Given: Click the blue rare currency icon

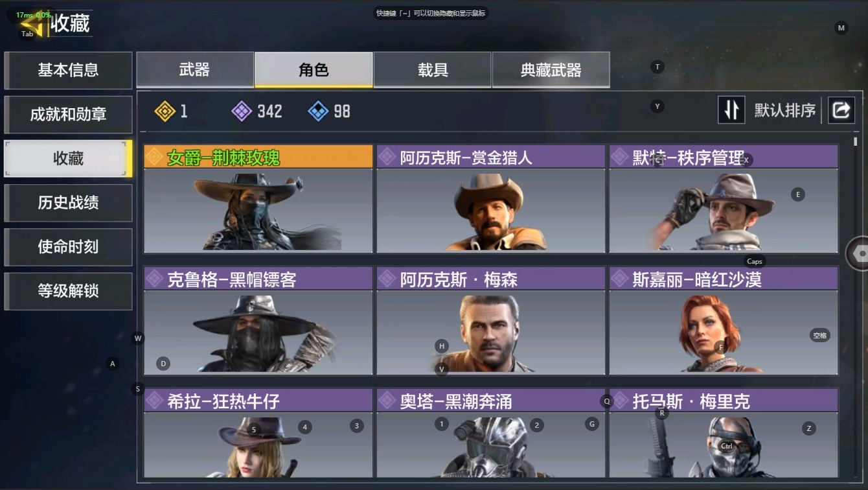Looking at the screenshot, I should pos(318,111).
